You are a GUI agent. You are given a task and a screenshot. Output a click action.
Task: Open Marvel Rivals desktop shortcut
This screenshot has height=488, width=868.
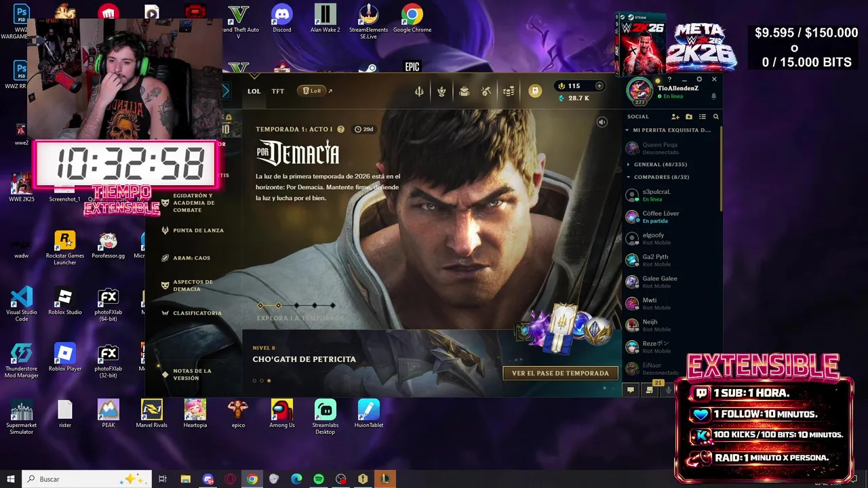[152, 413]
